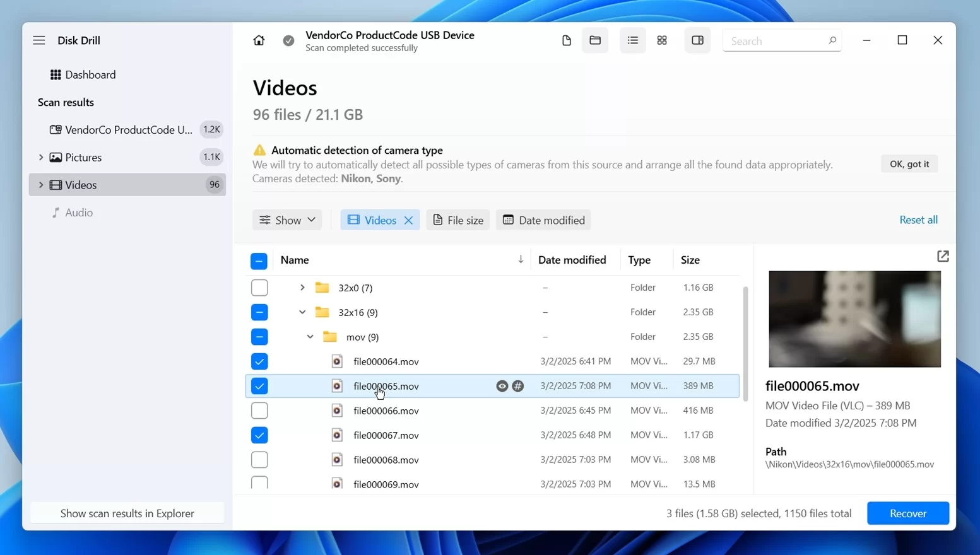Uncheck file000065.mov checkbox
The height and width of the screenshot is (555, 980).
point(259,386)
